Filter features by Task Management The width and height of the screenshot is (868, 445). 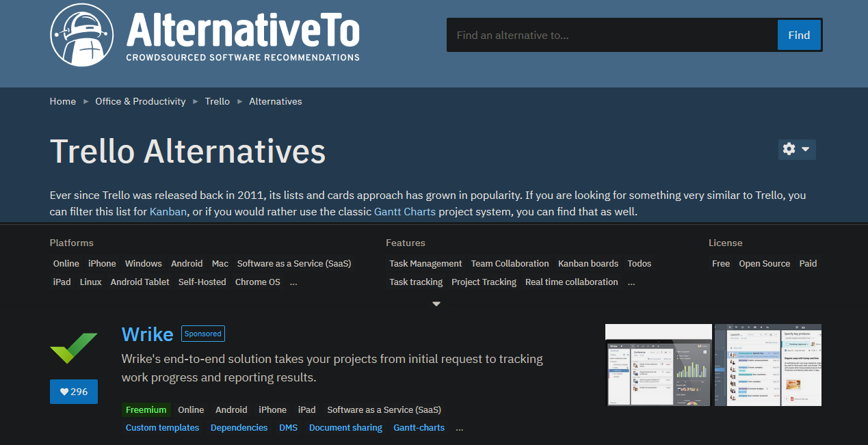(x=425, y=263)
